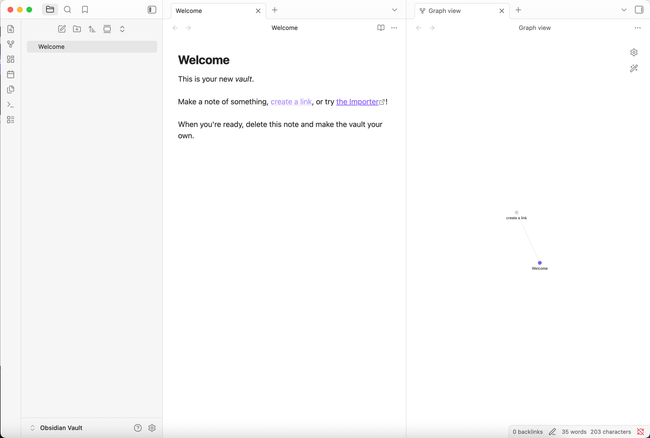The height and width of the screenshot is (438, 650).
Task: Open the tab list dropdown beside Welcome tab
Action: coord(394,10)
